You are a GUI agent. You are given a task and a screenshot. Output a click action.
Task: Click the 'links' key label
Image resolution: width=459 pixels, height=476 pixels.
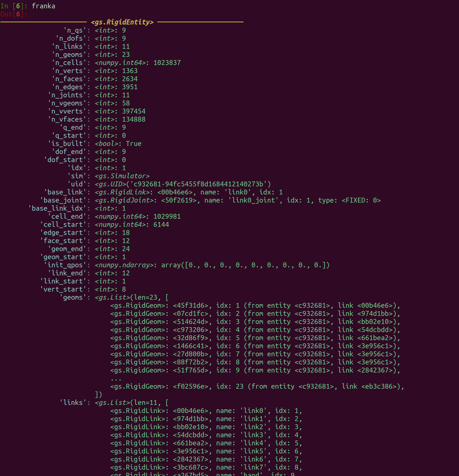coord(73,403)
